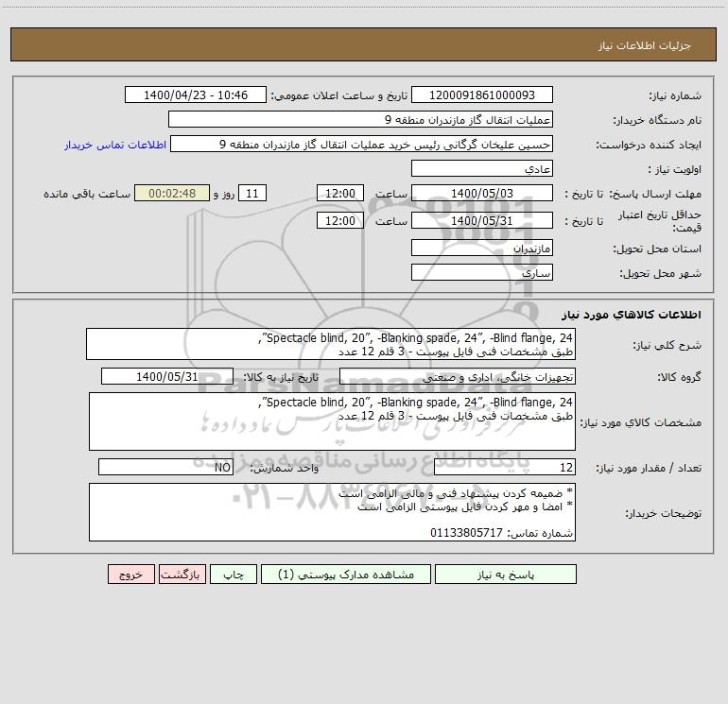Click the 12:00 time field beside 1400/05/03
This screenshot has width=728, height=704.
coord(339,193)
